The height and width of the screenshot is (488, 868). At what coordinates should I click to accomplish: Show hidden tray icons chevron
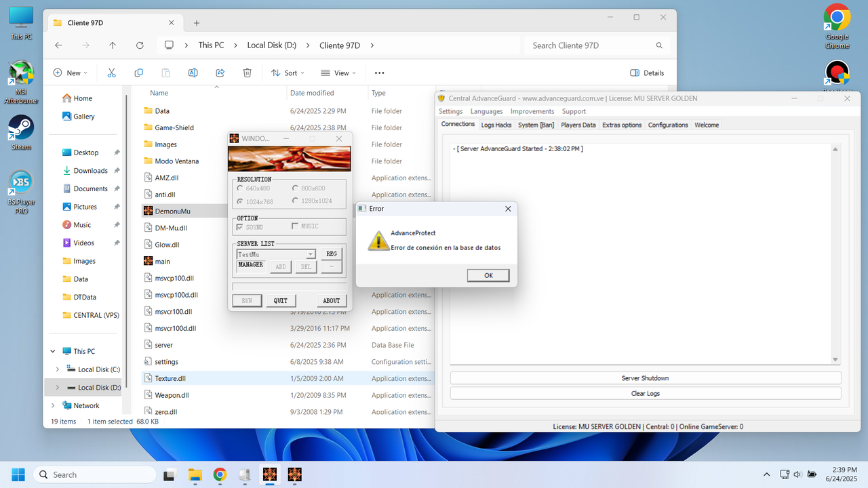767,474
